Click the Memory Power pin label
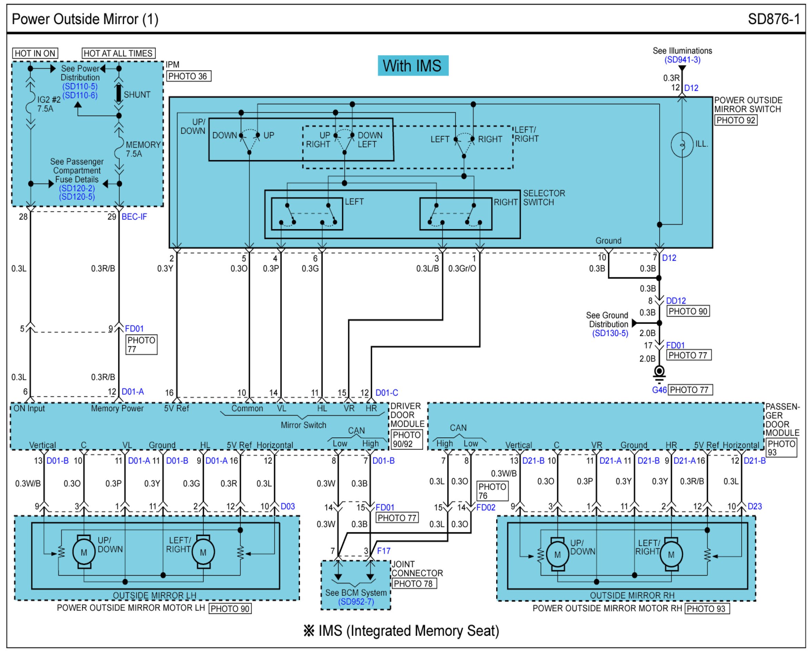The width and height of the screenshot is (812, 652). coord(117,408)
